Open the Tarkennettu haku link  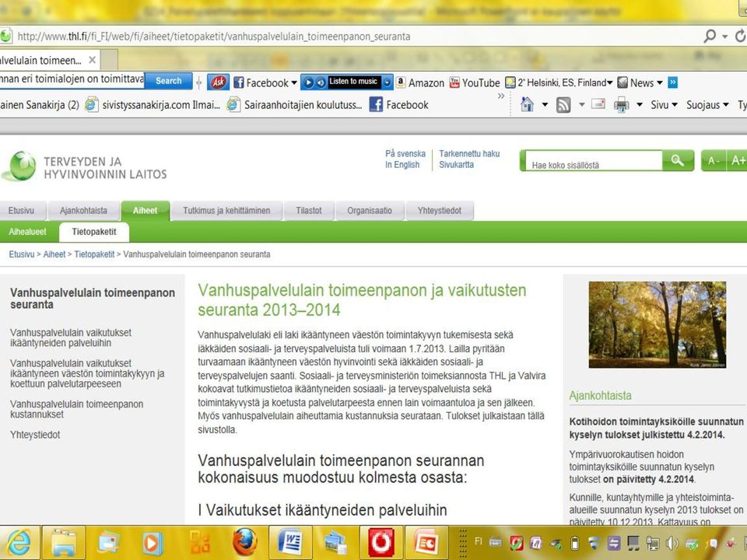tap(469, 153)
